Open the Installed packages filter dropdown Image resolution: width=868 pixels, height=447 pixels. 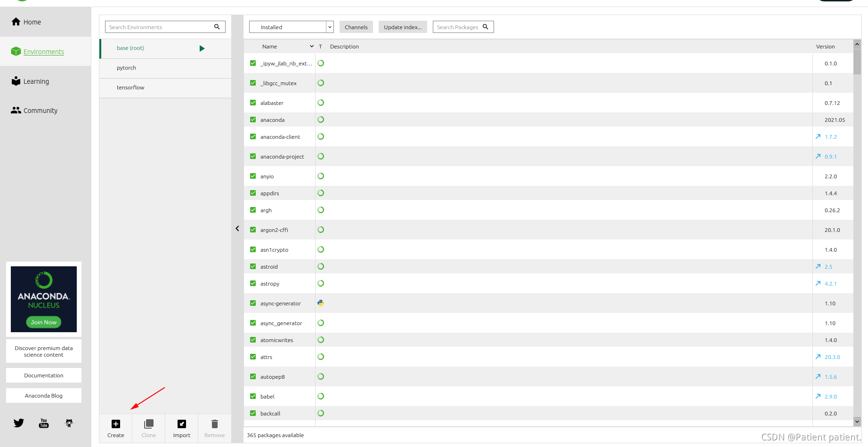[x=292, y=27]
